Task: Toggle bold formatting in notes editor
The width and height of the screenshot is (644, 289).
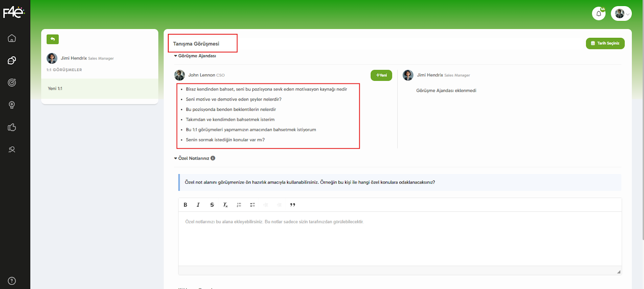Action: coord(186,205)
